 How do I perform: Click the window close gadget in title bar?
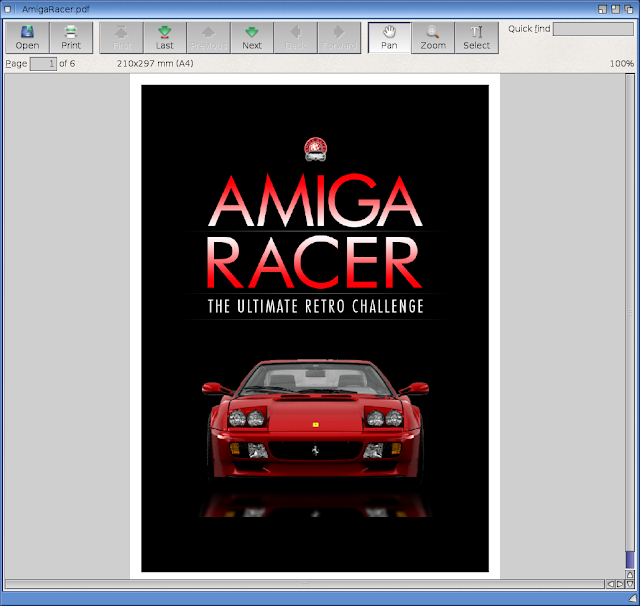[x=7, y=9]
